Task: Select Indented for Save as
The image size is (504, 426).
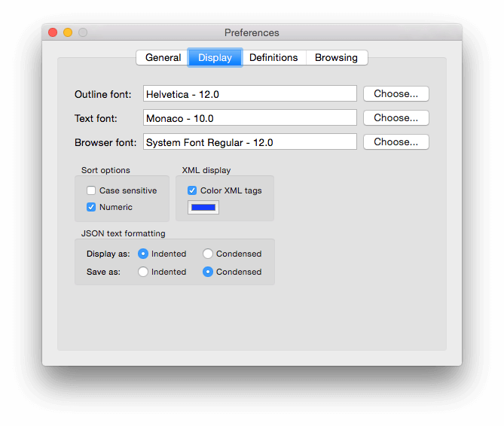Action: [143, 272]
